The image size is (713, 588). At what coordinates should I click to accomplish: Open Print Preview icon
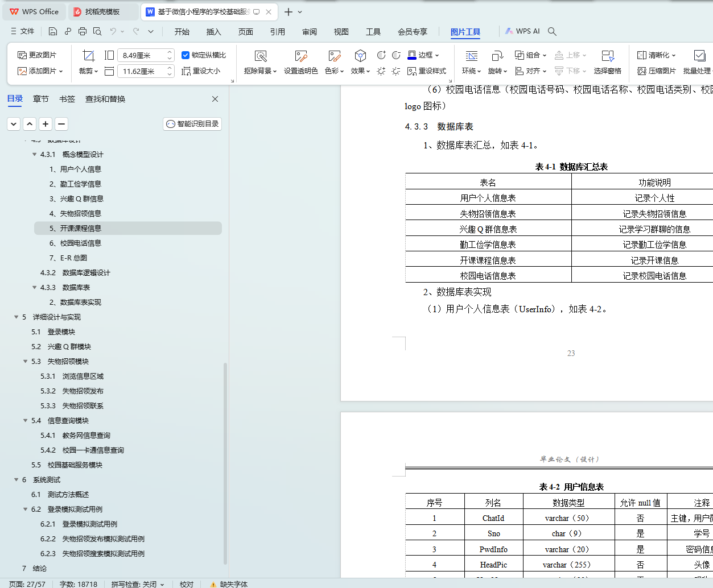(97, 31)
